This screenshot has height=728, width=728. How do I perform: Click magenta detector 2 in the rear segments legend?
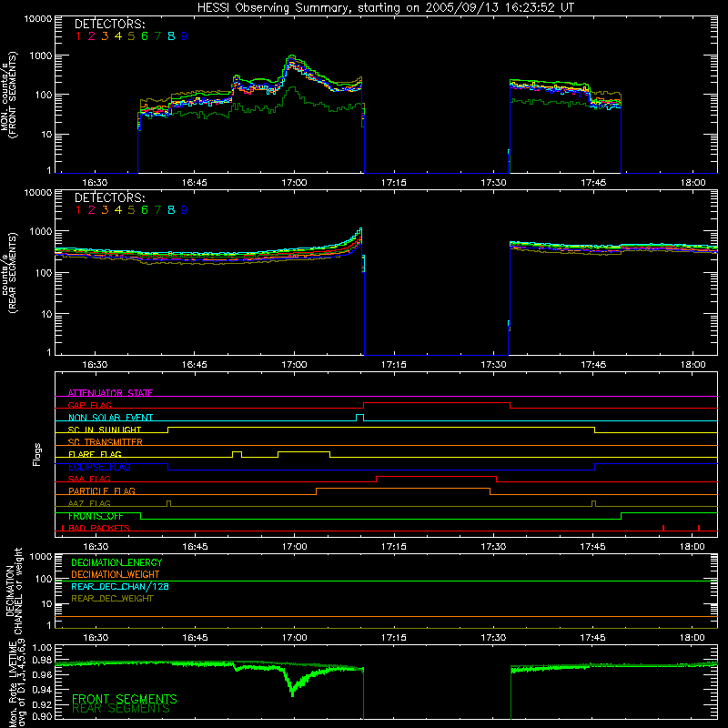[92, 210]
